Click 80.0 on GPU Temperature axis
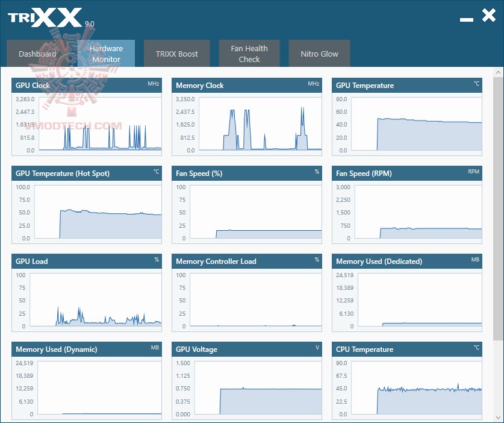Screen dimensions: 504x423 [x=341, y=99]
